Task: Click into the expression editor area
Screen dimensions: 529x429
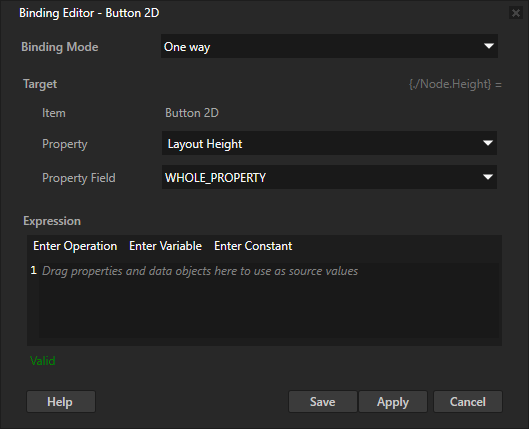Action: (269, 301)
